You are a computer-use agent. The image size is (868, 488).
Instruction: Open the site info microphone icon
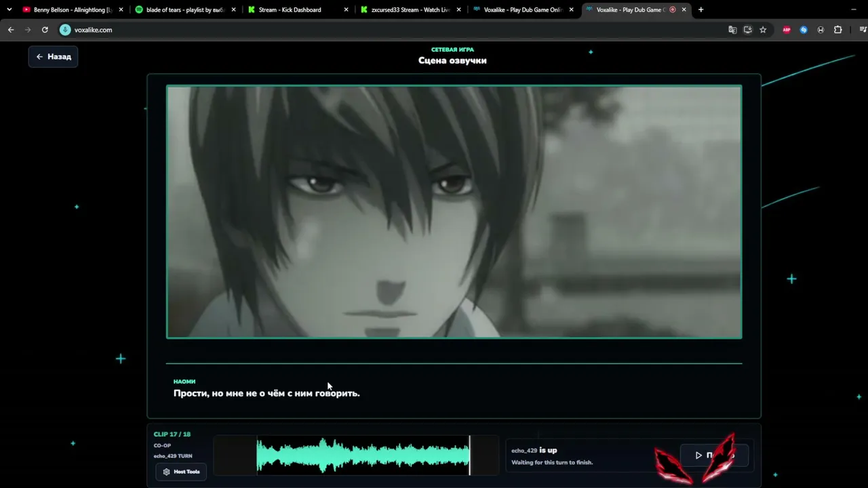pos(65,30)
